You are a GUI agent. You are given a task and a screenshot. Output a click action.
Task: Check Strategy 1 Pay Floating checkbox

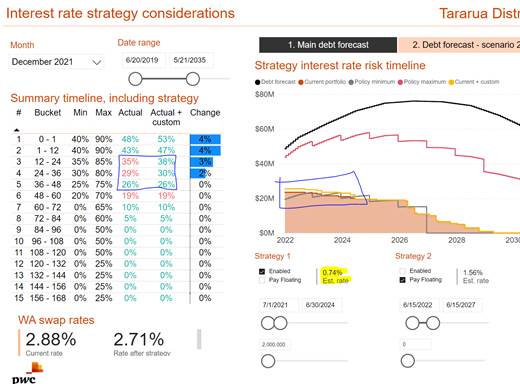click(262, 280)
